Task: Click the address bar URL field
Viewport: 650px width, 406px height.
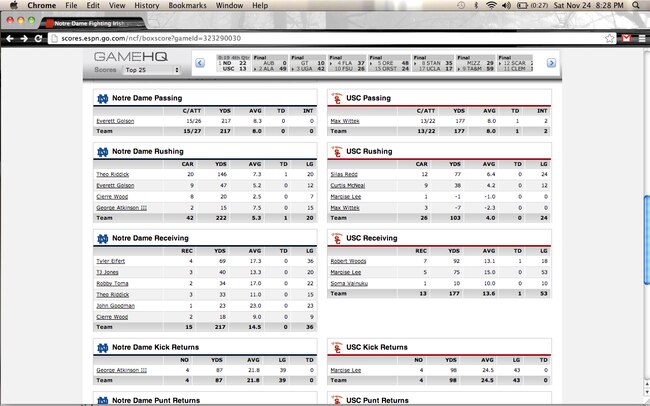Action: click(x=332, y=38)
